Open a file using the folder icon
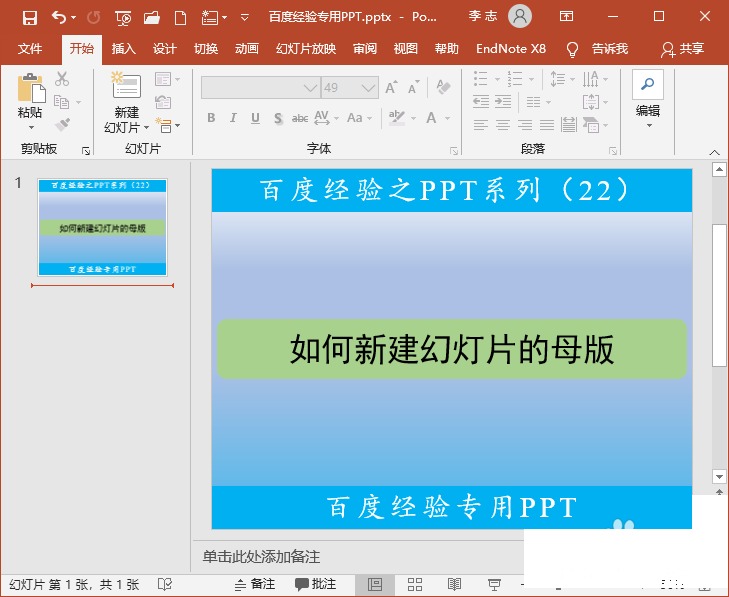This screenshot has width=729, height=597. 152,18
